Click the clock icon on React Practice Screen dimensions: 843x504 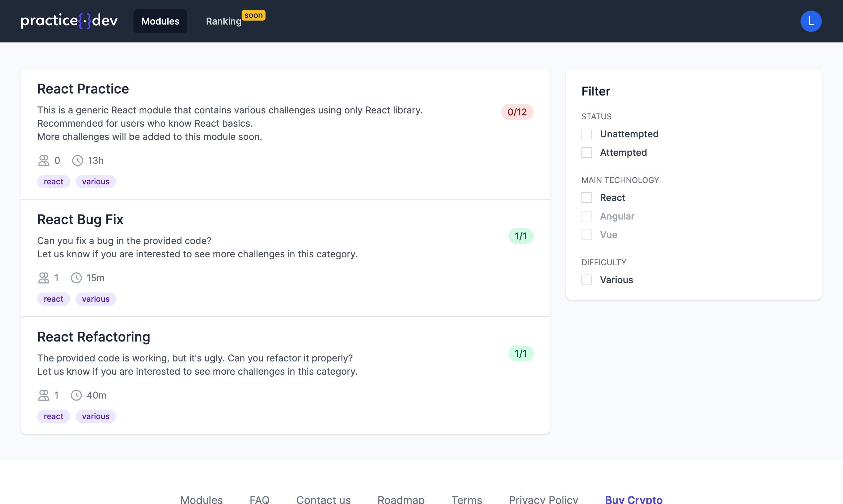pos(76,160)
